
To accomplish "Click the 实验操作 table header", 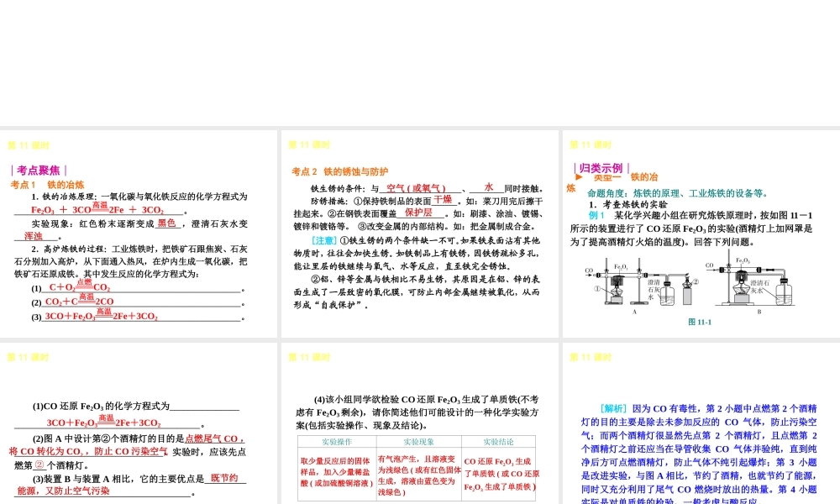I will coord(337,442).
